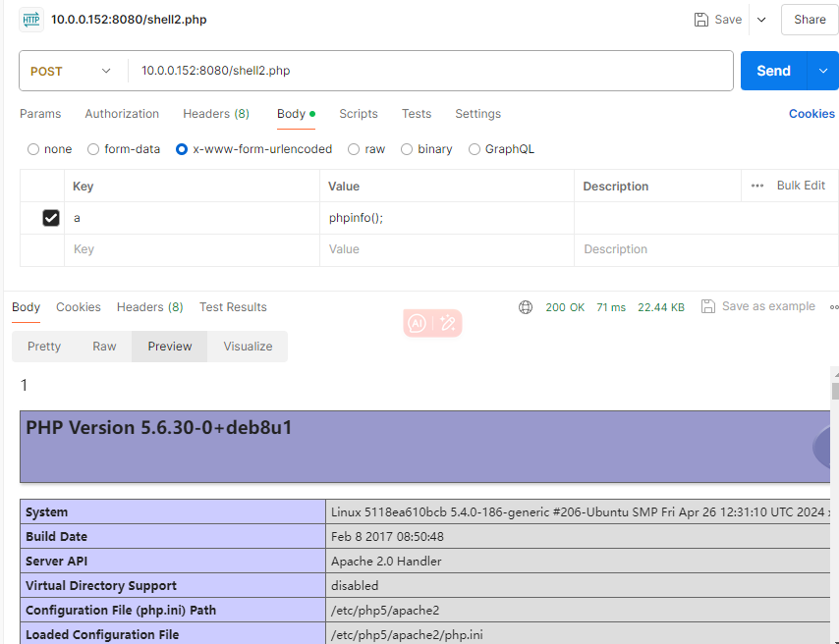Screen dimensions: 839x644
Task: Click the '/etc/php5/apache2/php.ini' value
Action: pos(407,635)
